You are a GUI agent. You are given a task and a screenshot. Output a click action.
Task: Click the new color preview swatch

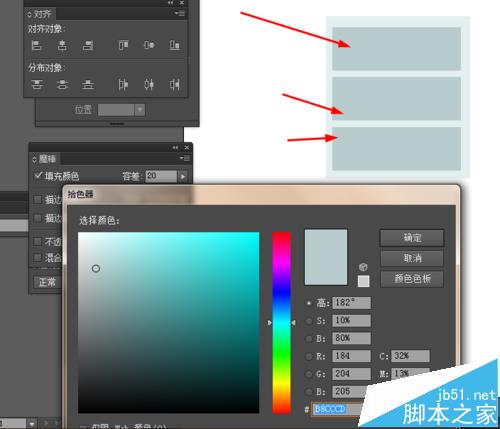[326, 257]
